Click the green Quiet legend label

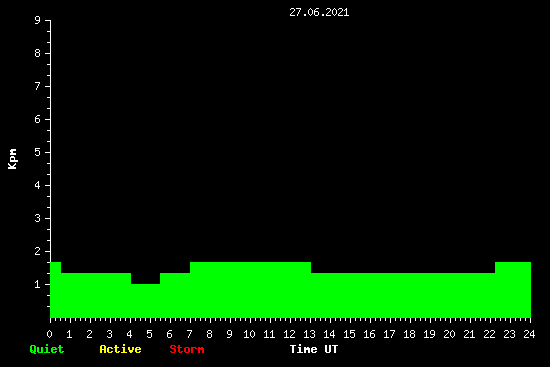click(47, 349)
